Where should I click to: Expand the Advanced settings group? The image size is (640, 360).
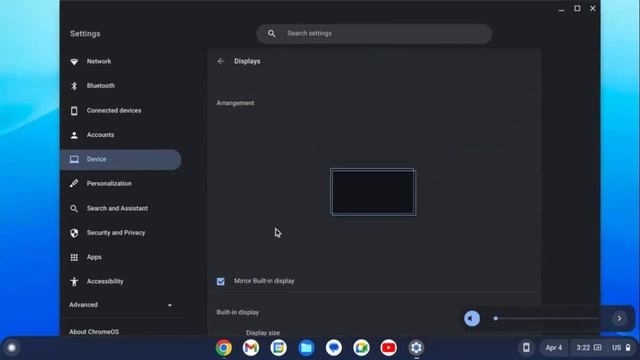pyautogui.click(x=121, y=305)
